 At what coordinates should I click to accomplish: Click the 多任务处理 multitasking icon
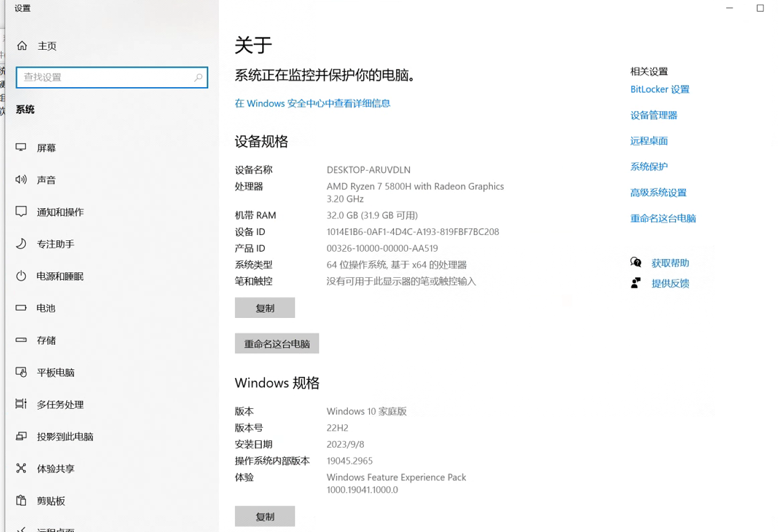click(21, 404)
